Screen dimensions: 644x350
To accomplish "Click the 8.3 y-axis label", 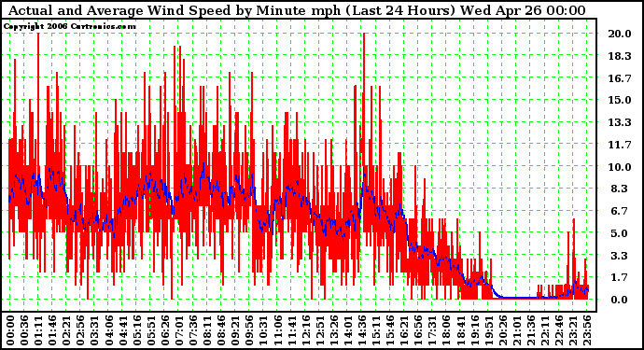I will (x=620, y=189).
